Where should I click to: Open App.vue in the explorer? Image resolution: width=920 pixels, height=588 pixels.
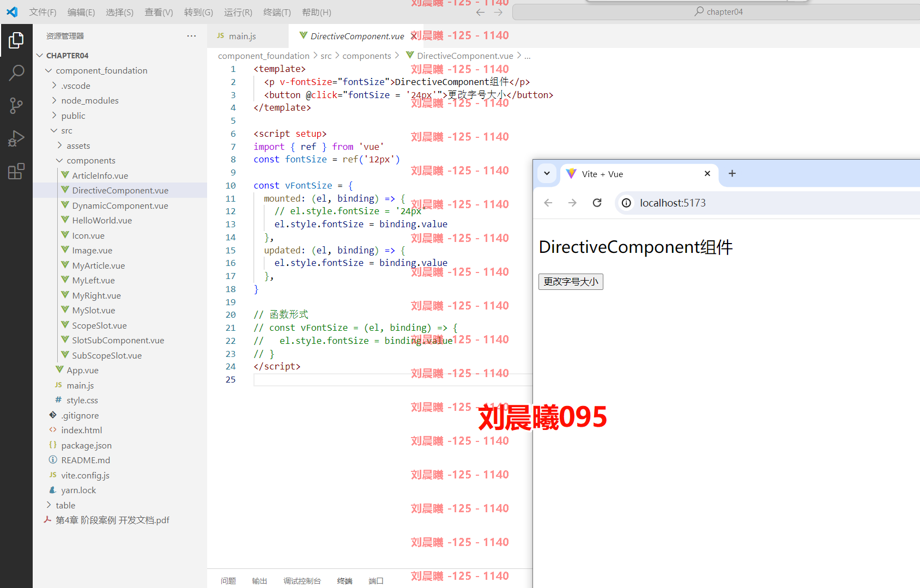(120, 370)
